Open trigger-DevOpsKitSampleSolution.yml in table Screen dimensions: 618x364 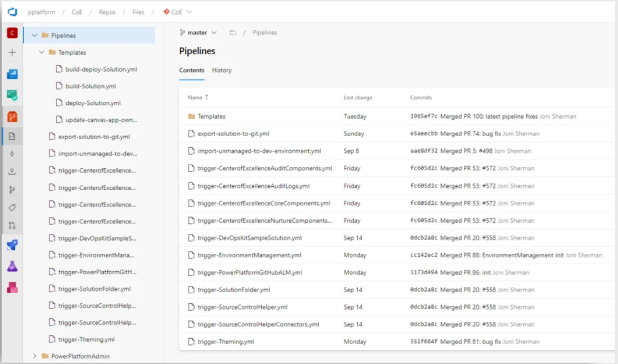[250, 238]
